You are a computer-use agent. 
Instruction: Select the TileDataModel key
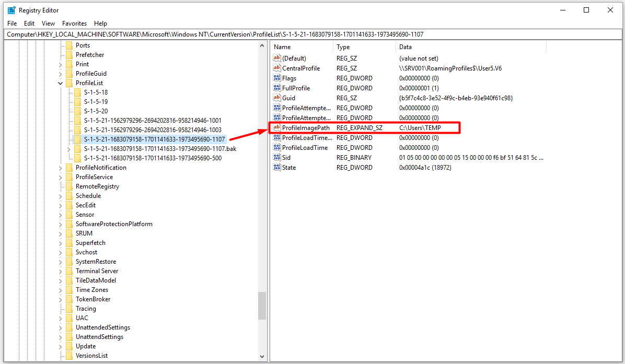pos(96,280)
